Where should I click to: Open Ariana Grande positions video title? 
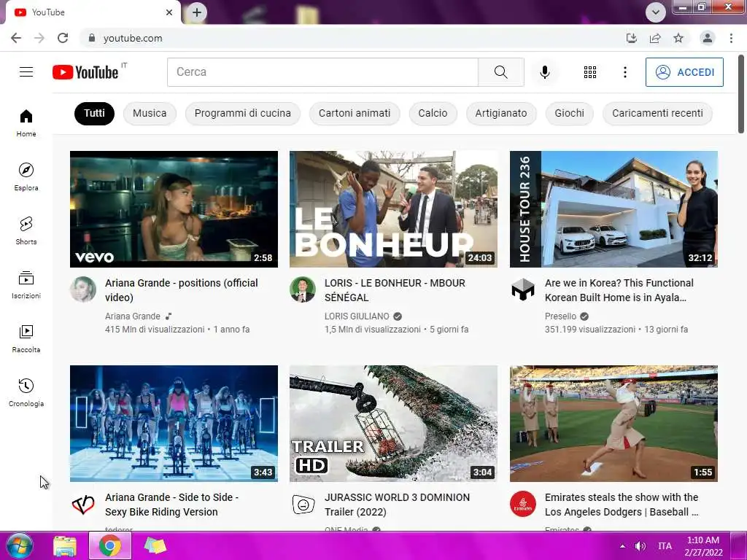pos(182,290)
